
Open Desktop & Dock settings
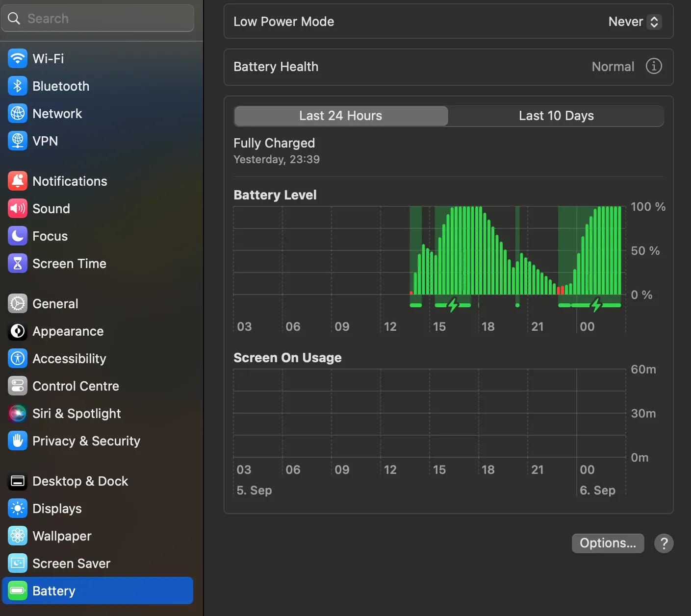tap(80, 481)
